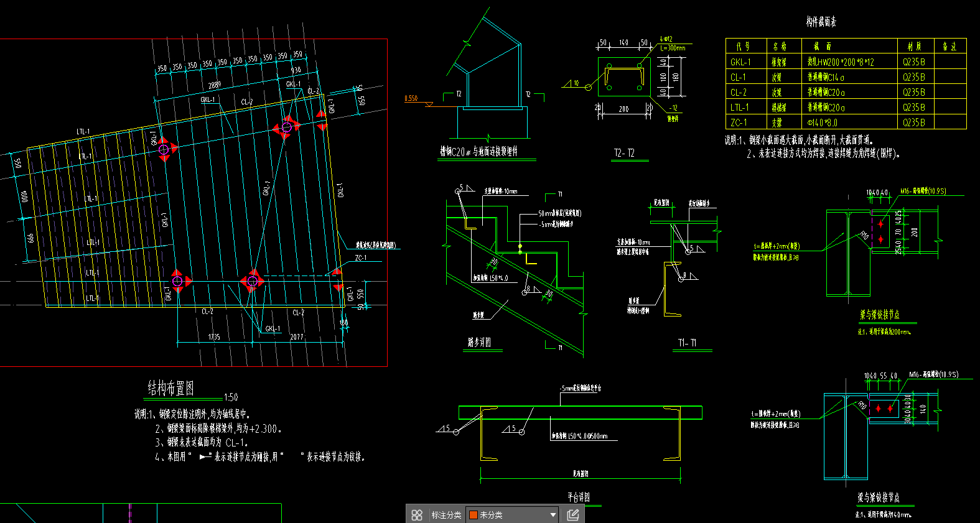980x523 pixels.
Task: Click the 名称 column header
Action: [x=780, y=47]
